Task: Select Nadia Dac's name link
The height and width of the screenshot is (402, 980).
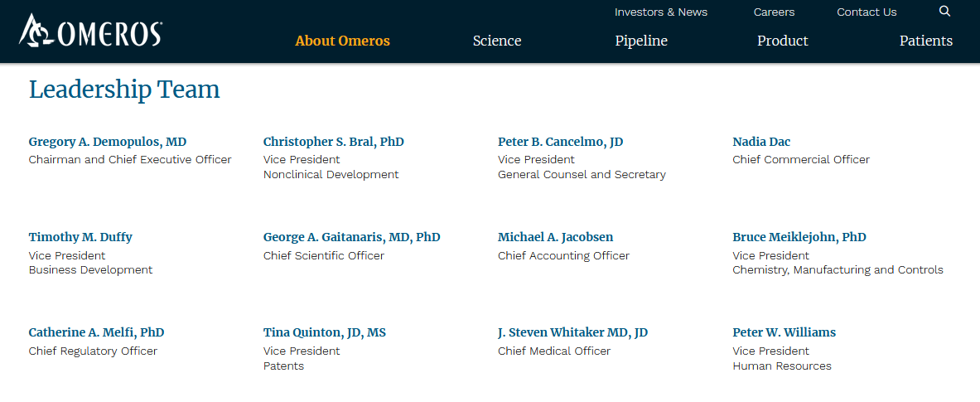Action: tap(761, 142)
